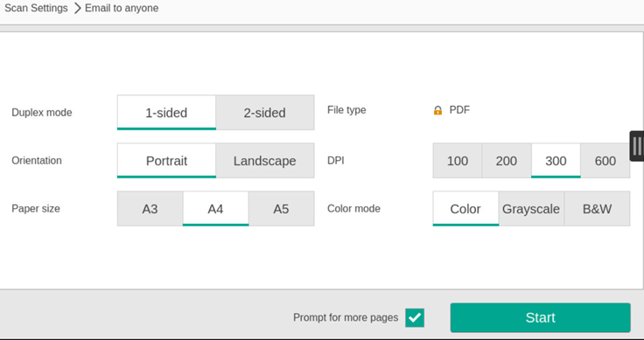The height and width of the screenshot is (340, 644).
Task: Select 1-sided duplex mode
Action: click(x=166, y=113)
